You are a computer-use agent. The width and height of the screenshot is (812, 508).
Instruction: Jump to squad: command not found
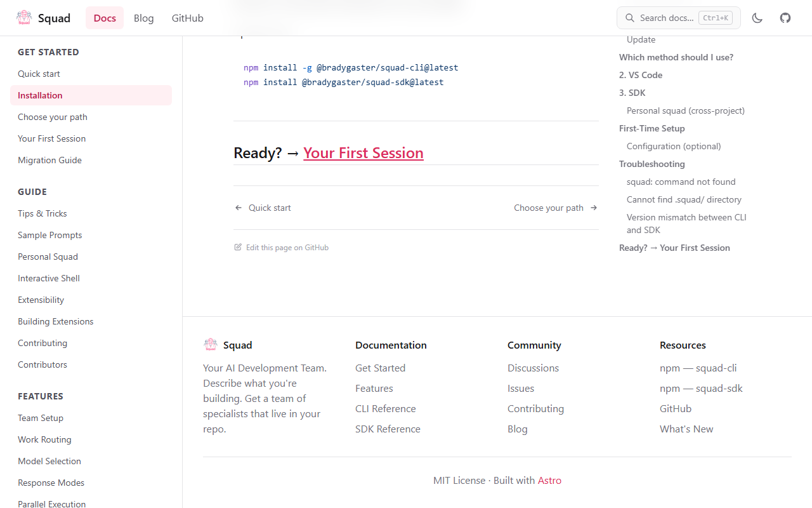[681, 182]
